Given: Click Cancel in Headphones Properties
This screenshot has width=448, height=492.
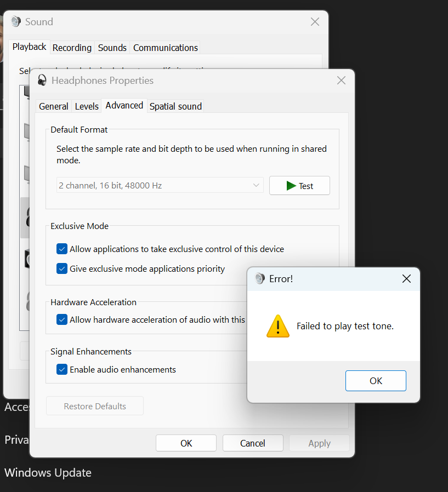Looking at the screenshot, I should click(253, 443).
